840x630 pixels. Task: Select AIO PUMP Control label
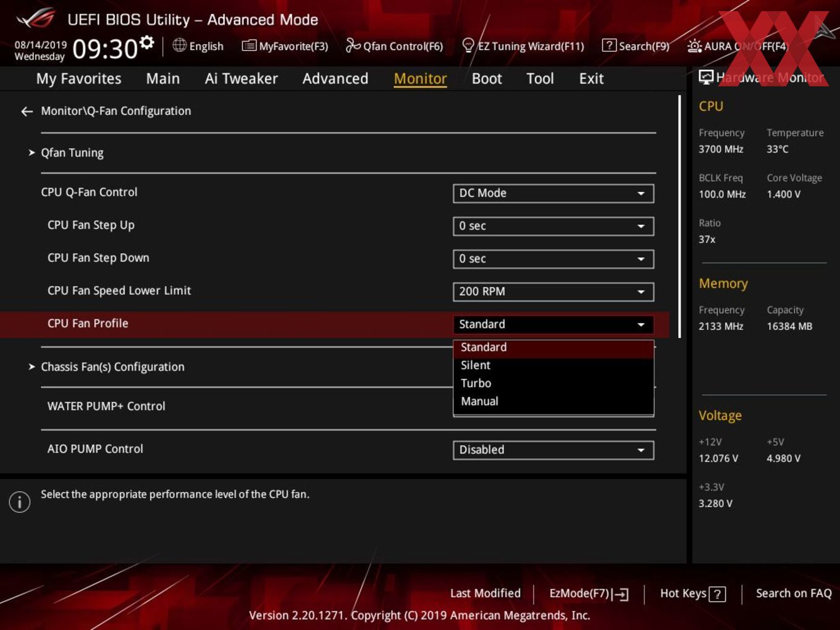95,449
